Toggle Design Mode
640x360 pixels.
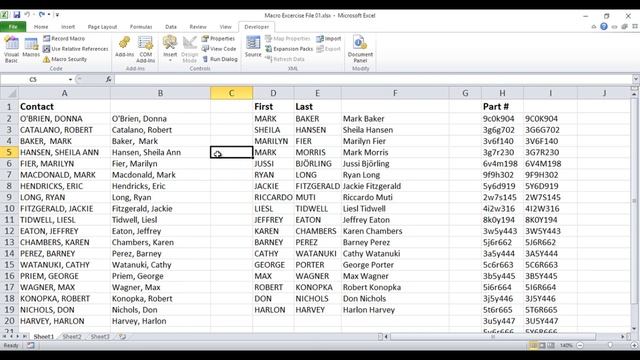tap(189, 49)
